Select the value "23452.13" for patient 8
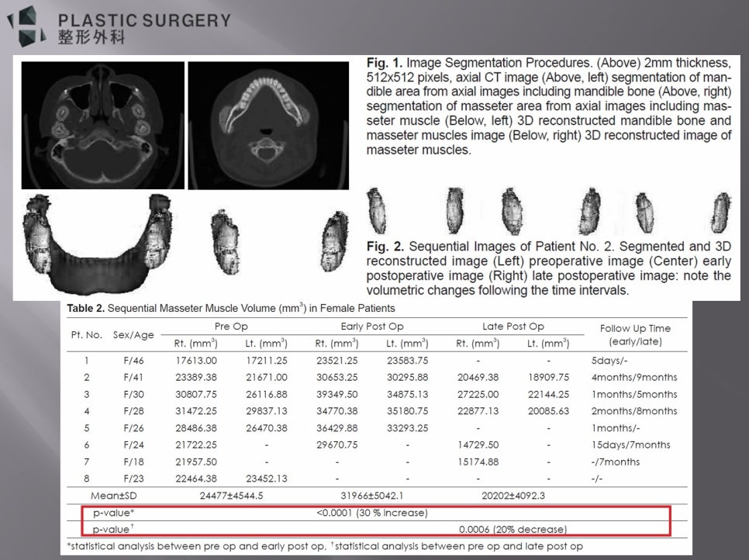This screenshot has width=749, height=560. point(267,479)
